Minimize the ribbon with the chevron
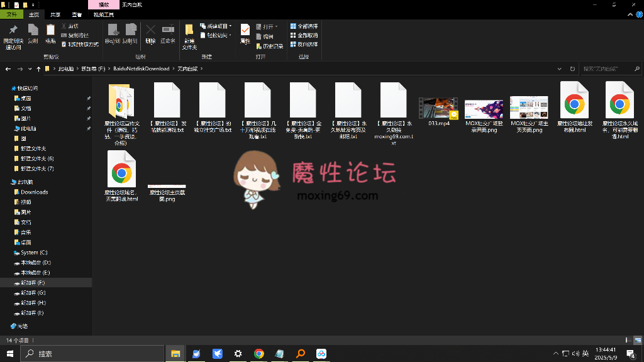644x362 pixels. coord(630,14)
